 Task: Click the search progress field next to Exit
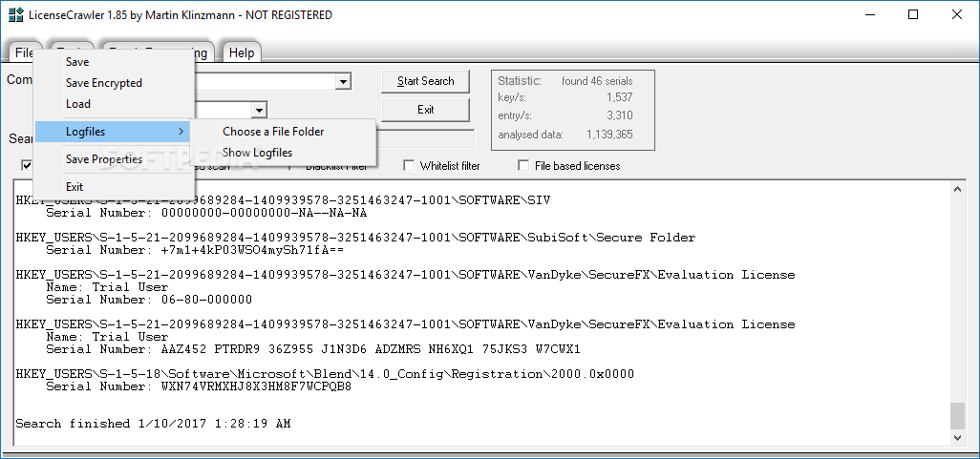point(424,138)
